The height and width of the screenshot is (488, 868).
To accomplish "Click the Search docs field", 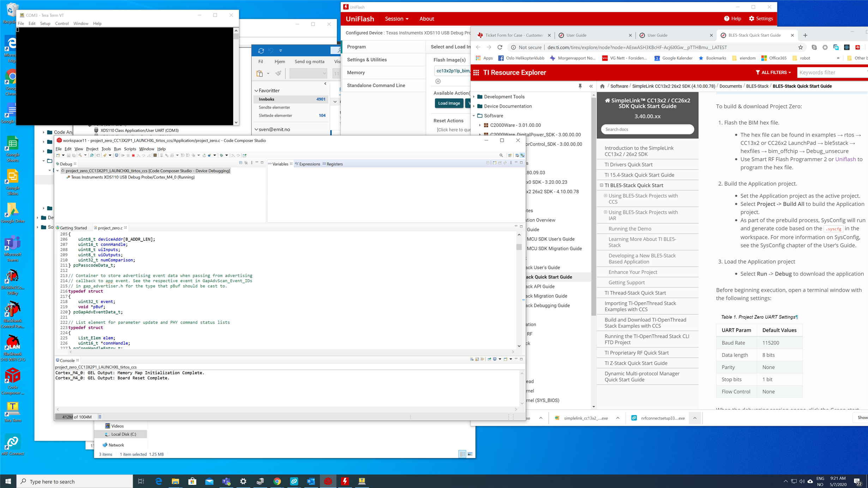I will point(647,129).
